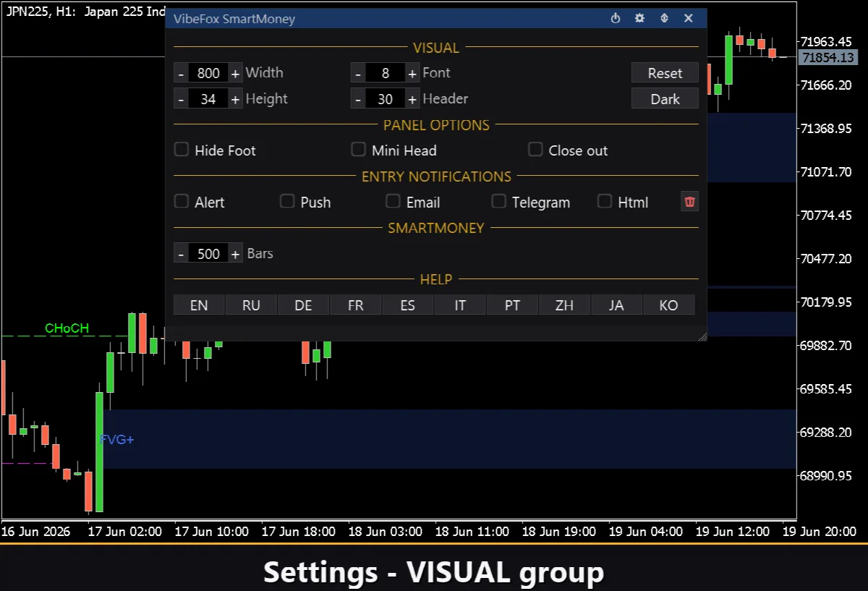Click the 17 Jun 02:00 time axis label
The width and height of the screenshot is (868, 591).
tap(124, 532)
